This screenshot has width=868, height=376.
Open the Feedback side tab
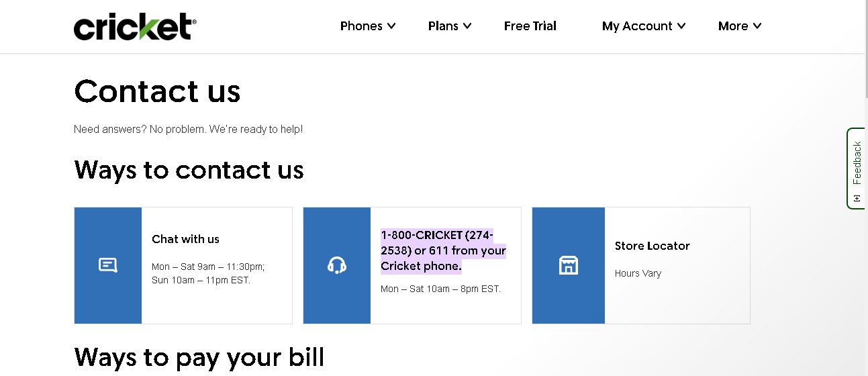857,168
